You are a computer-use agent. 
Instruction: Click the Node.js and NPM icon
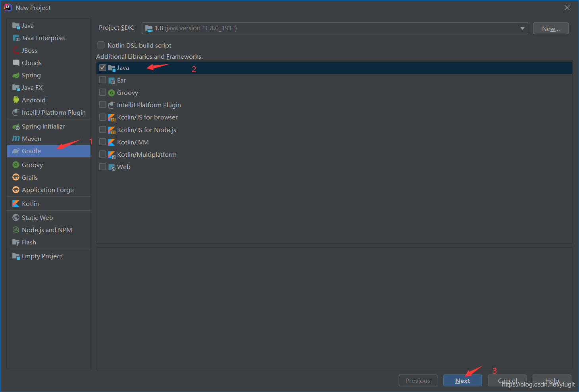tap(16, 230)
